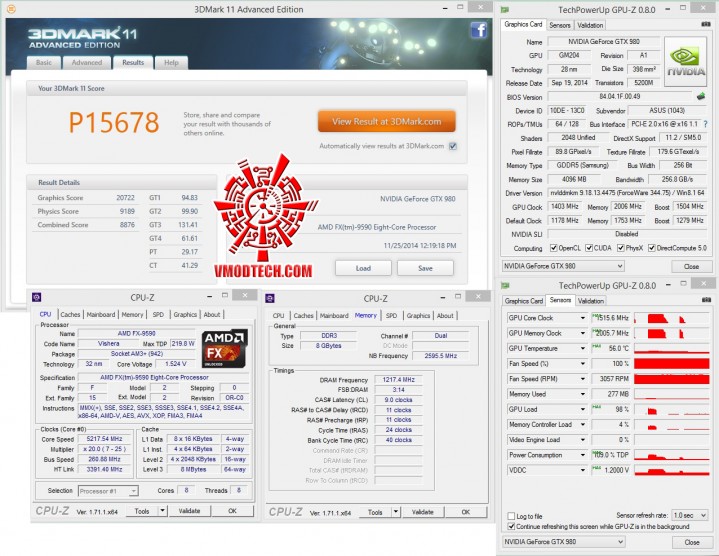
Task: Click the NVIDIA logo in GPU-Z
Action: click(x=686, y=62)
